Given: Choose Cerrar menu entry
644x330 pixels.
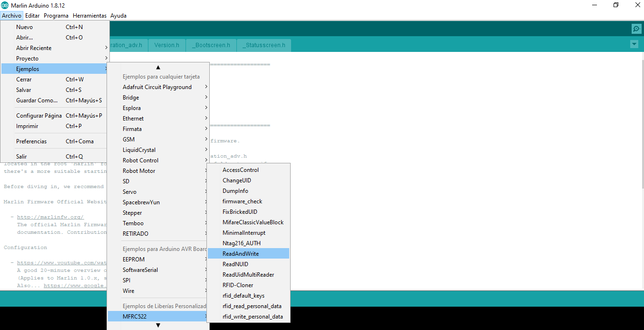Looking at the screenshot, I should tap(55, 80).
